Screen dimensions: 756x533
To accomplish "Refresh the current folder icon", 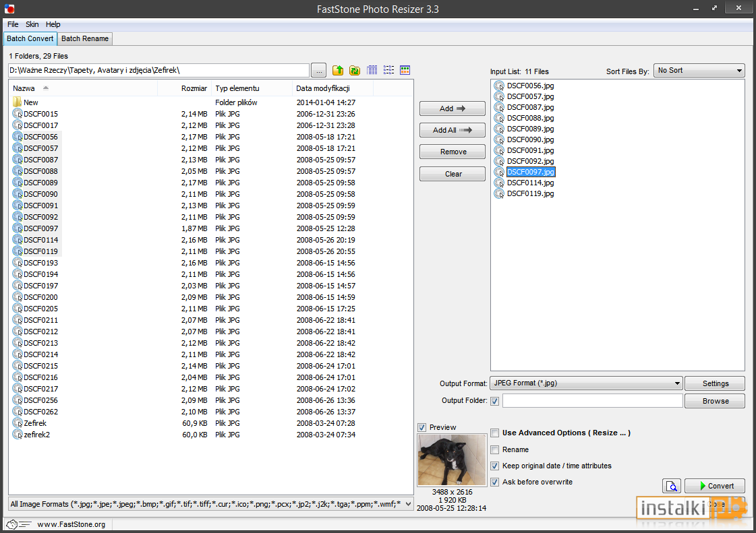I will click(355, 70).
